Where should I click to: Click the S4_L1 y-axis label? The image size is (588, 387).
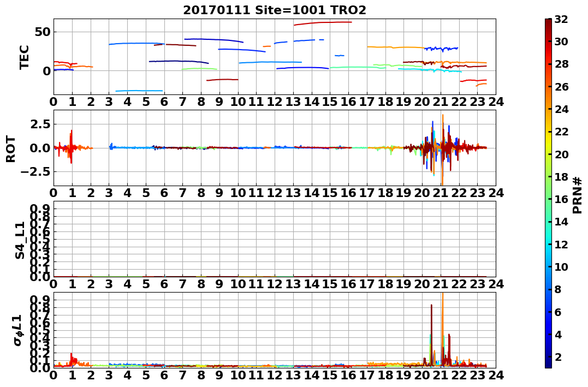pyautogui.click(x=20, y=240)
